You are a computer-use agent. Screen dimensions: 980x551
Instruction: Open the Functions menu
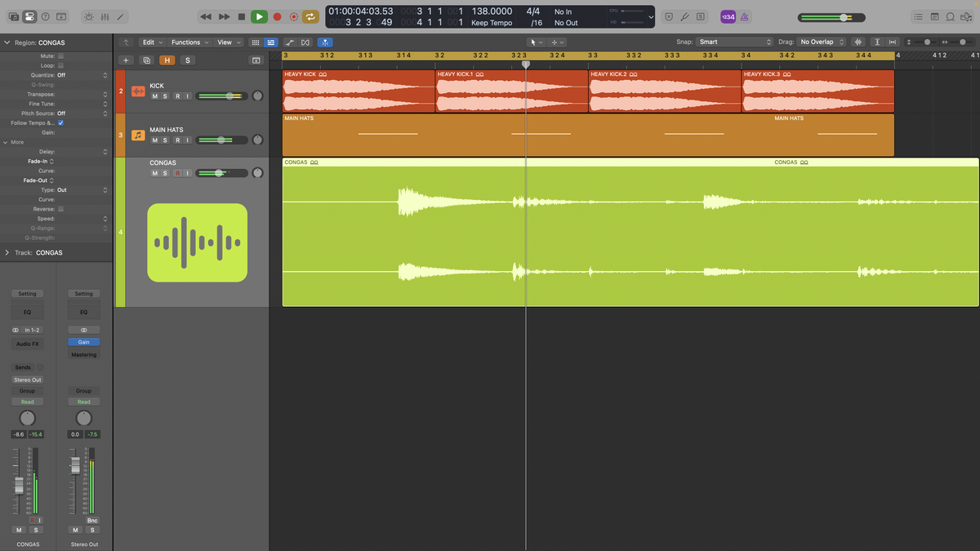pyautogui.click(x=189, y=42)
